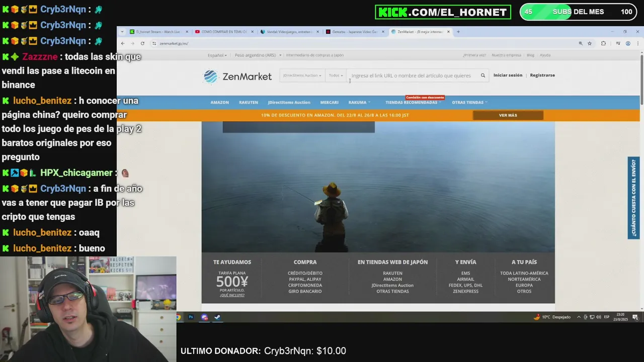The height and width of the screenshot is (362, 644).
Task: Click the article link or name search field
Action: tap(413, 75)
